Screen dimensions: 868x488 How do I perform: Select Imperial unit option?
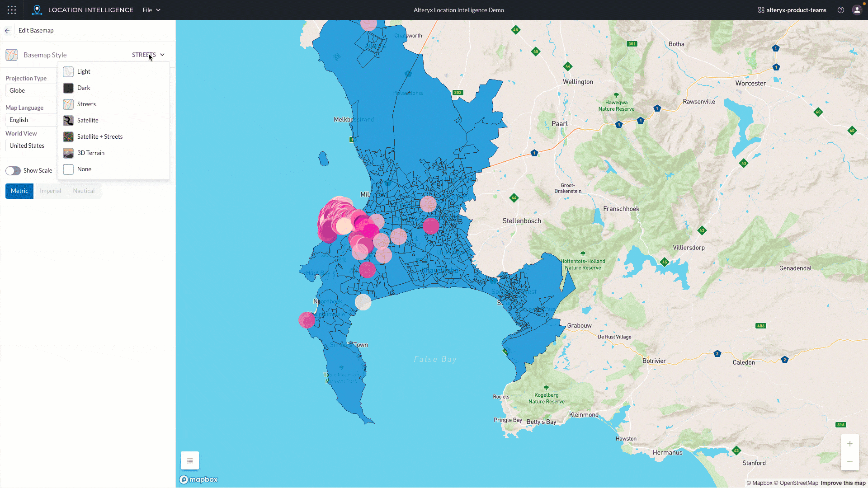(50, 191)
